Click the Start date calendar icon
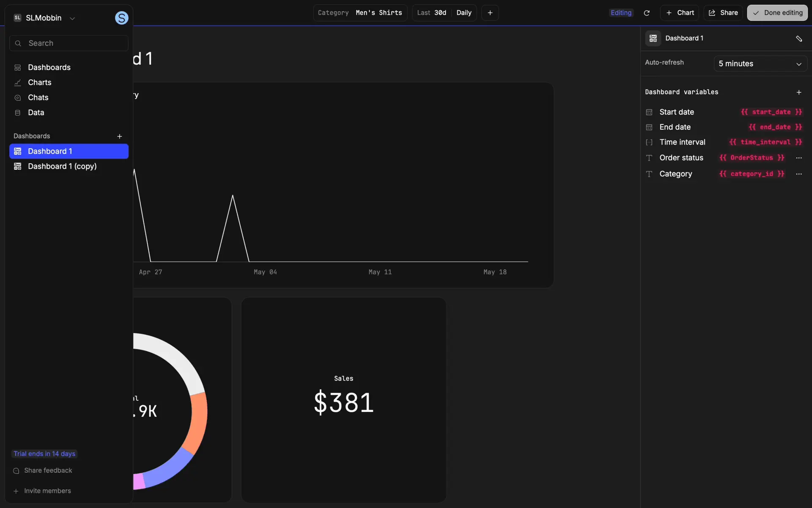 (x=649, y=112)
